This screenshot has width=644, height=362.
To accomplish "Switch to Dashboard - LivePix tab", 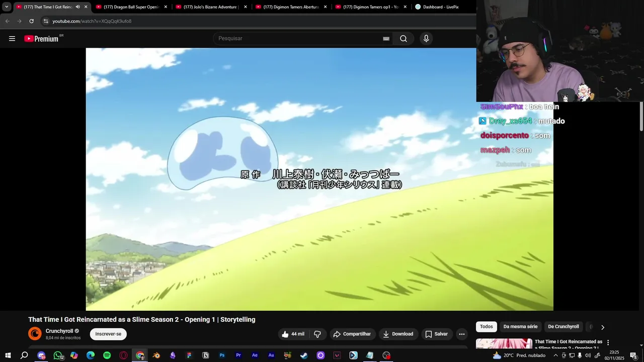I will pos(441,7).
